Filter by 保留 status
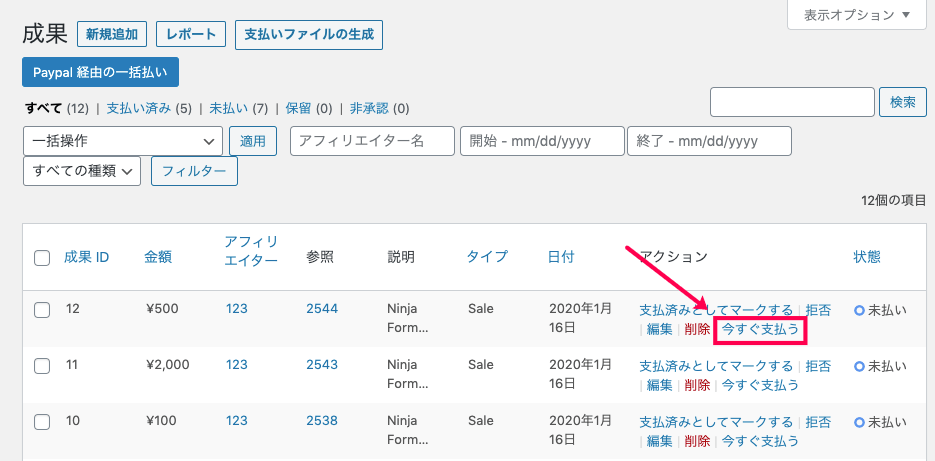 (x=298, y=109)
